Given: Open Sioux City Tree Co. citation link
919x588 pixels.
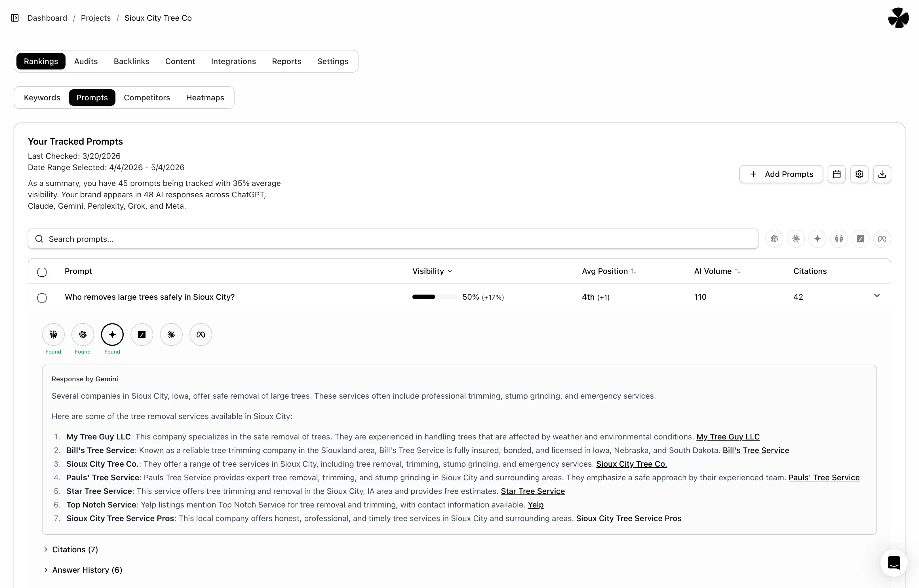Looking at the screenshot, I should tap(632, 464).
